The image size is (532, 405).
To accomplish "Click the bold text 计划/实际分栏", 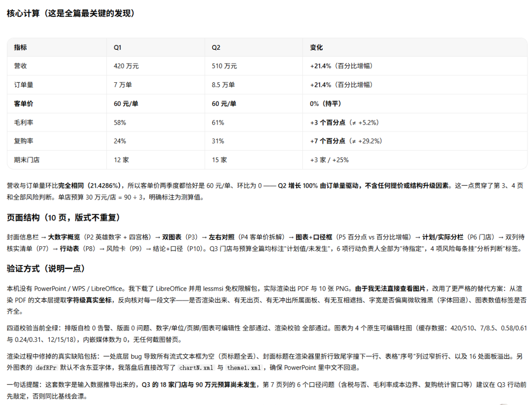I will click(x=443, y=237).
